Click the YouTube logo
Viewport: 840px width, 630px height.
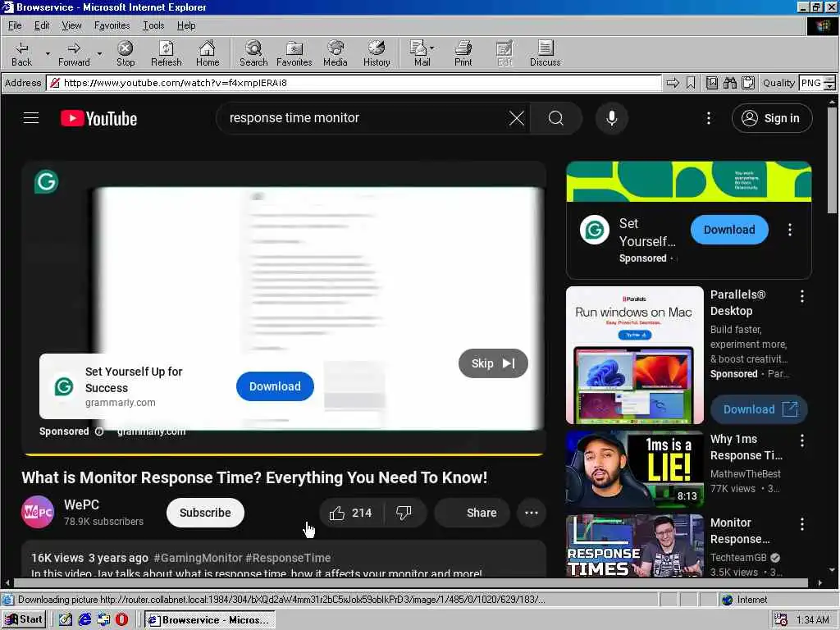tap(99, 118)
